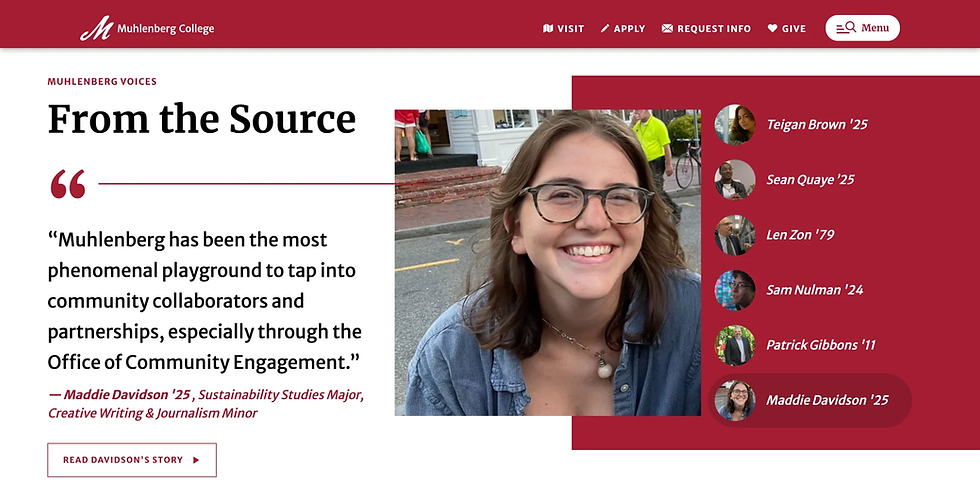Open the Menu search button
This screenshot has width=980, height=484.
[x=862, y=28]
